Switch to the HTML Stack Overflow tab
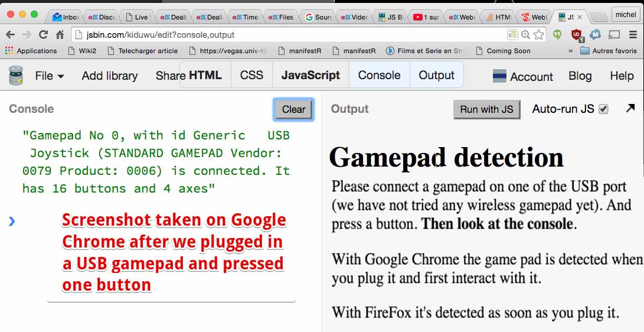 click(498, 17)
